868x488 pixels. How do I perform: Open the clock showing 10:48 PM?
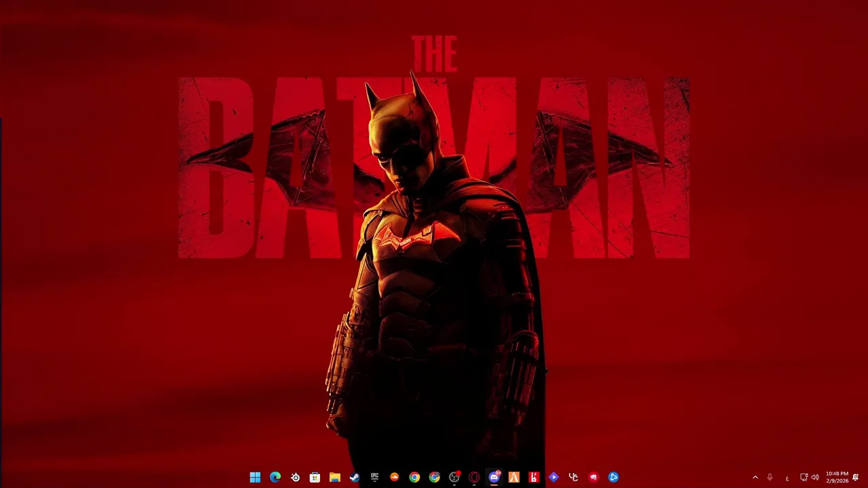[837, 477]
